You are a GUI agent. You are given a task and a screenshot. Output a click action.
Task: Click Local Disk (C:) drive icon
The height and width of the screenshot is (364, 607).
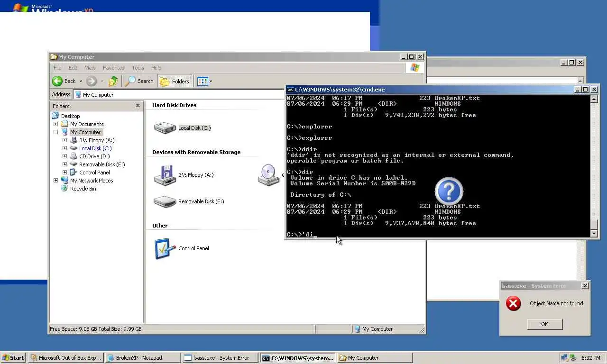click(165, 127)
